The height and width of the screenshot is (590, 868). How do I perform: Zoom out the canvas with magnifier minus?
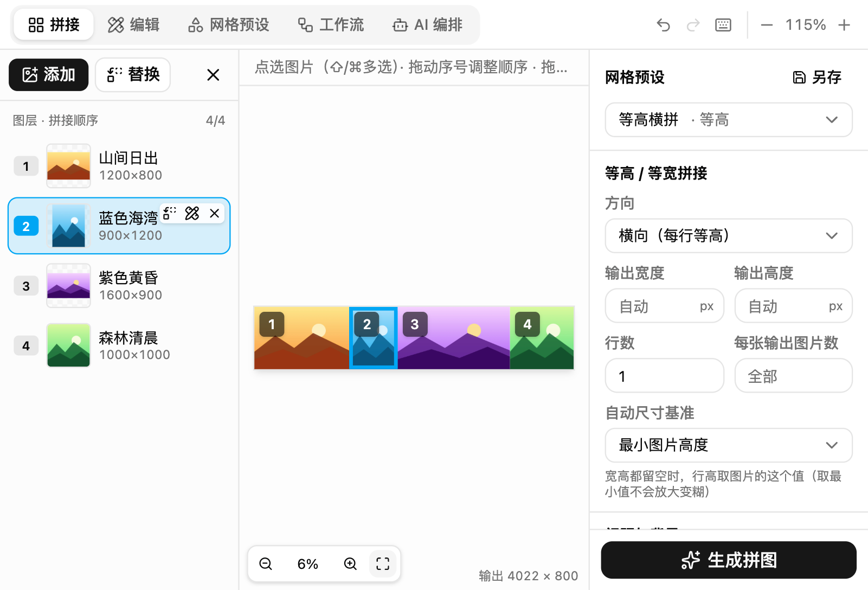point(266,564)
